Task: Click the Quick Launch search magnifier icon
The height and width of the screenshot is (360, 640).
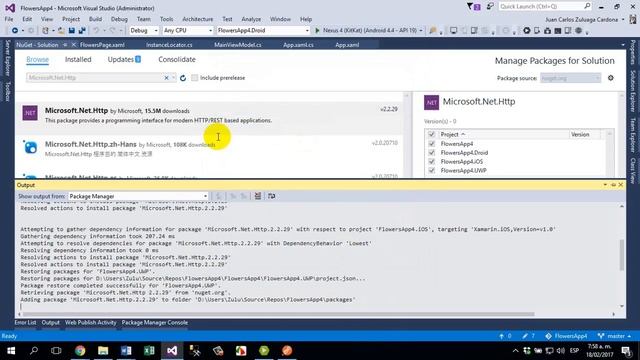Action: [x=587, y=6]
